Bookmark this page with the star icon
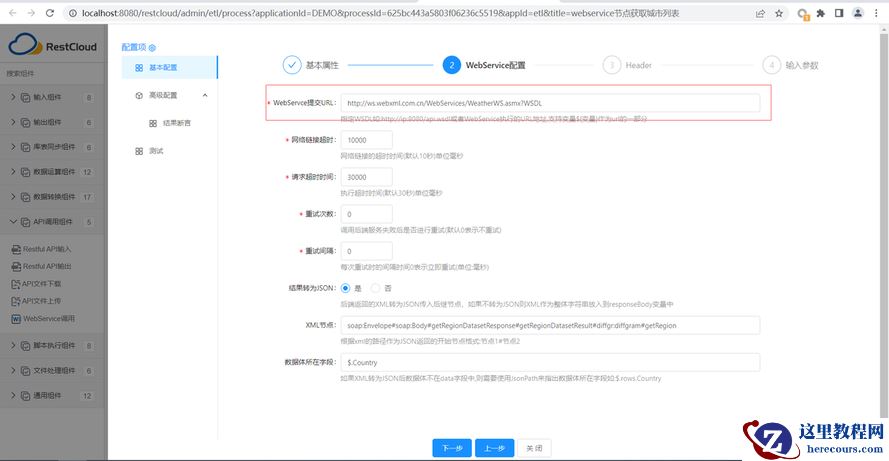 coord(779,13)
